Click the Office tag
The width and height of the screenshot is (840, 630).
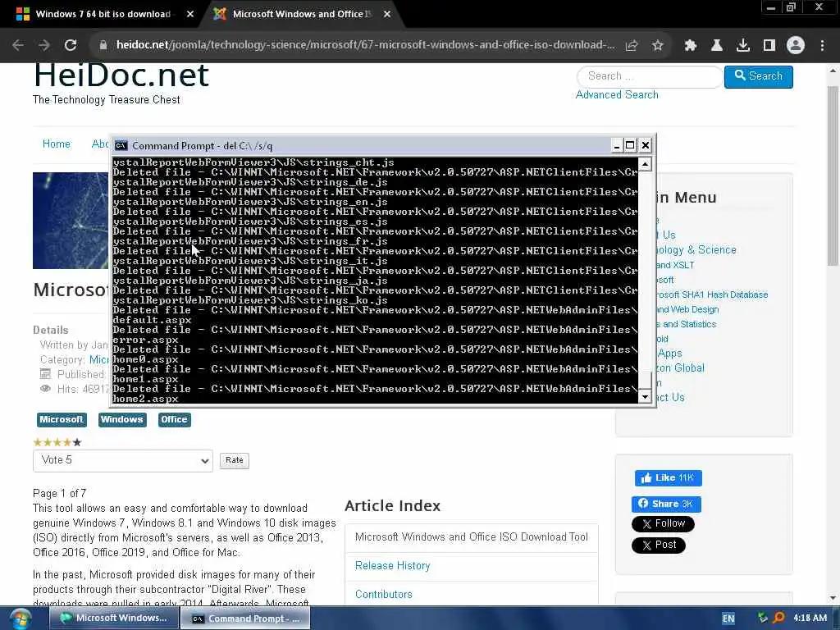(174, 419)
